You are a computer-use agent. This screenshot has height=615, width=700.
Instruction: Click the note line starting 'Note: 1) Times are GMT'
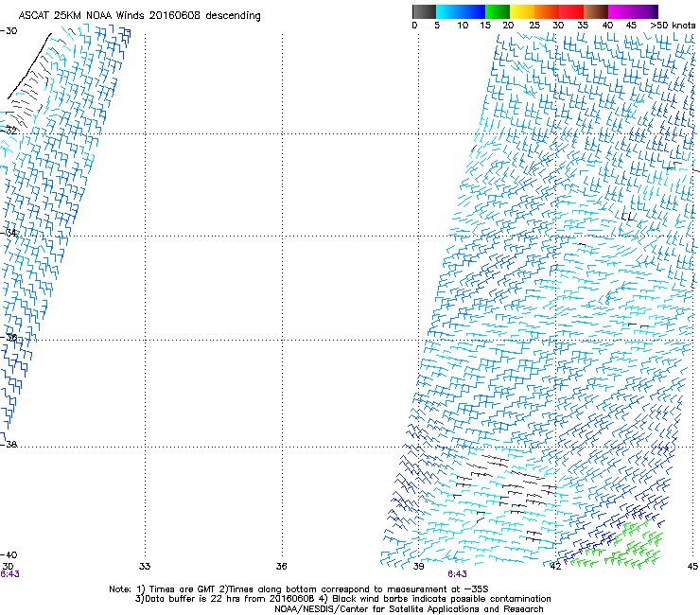click(299, 589)
